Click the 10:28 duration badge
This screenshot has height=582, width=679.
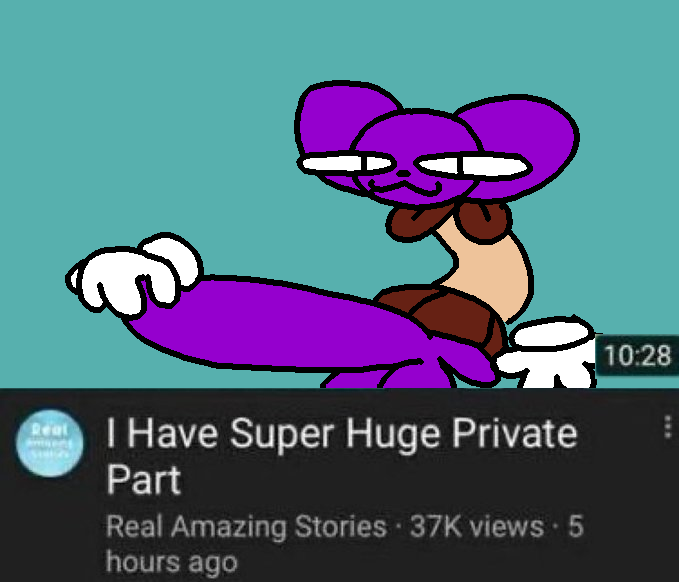[x=637, y=356]
